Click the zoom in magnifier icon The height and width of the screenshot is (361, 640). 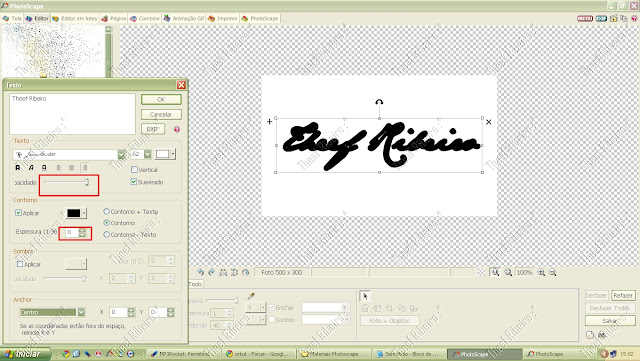pyautogui.click(x=541, y=272)
